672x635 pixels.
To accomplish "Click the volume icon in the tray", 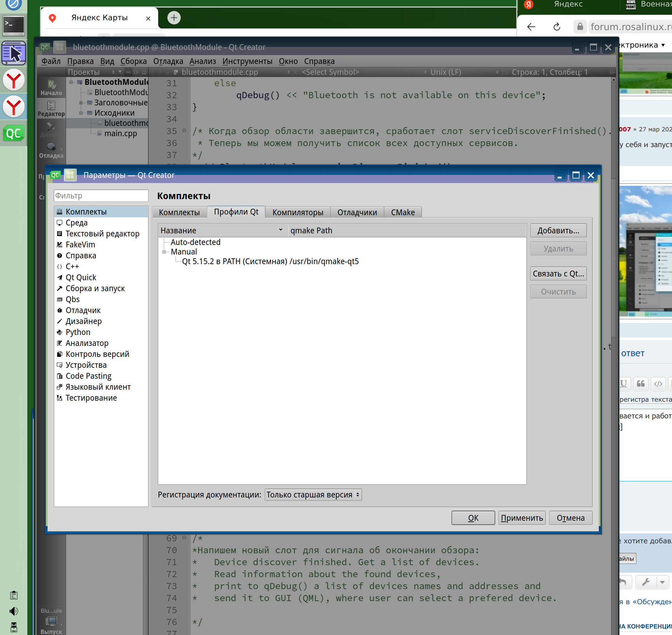I will click(x=14, y=611).
